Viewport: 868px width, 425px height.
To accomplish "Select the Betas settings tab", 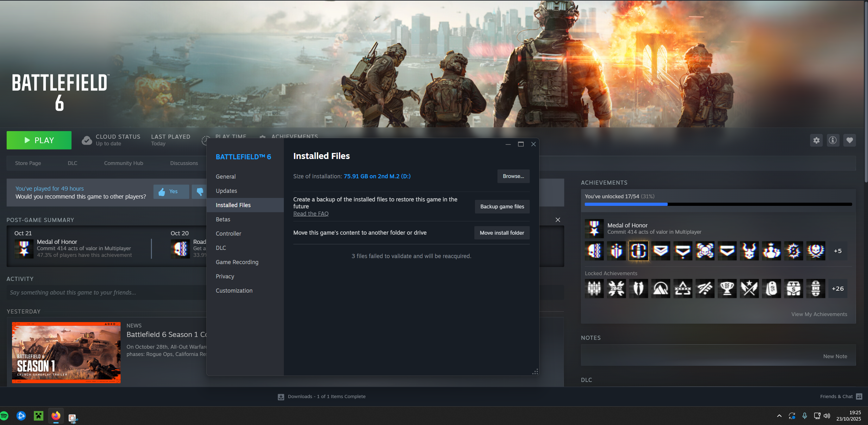I will pos(223,219).
